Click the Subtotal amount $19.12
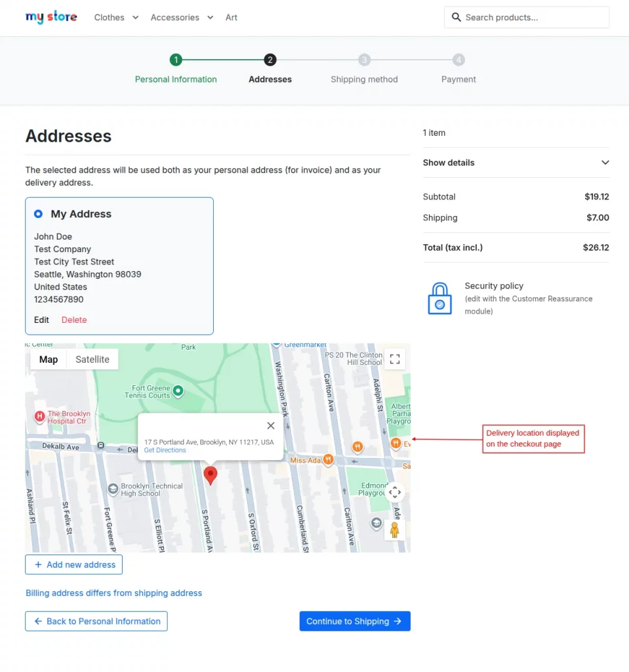Screen dimensions: 629x672 pos(597,197)
